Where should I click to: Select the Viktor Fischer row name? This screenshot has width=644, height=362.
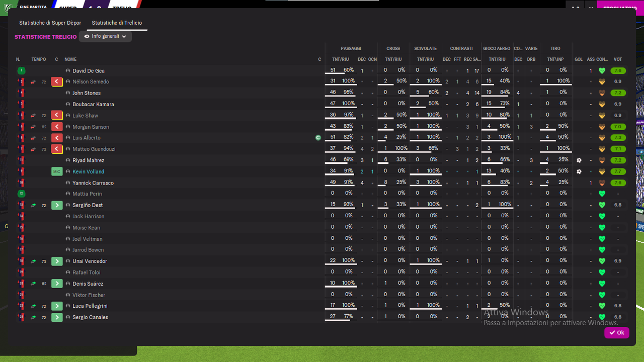pos(89,295)
